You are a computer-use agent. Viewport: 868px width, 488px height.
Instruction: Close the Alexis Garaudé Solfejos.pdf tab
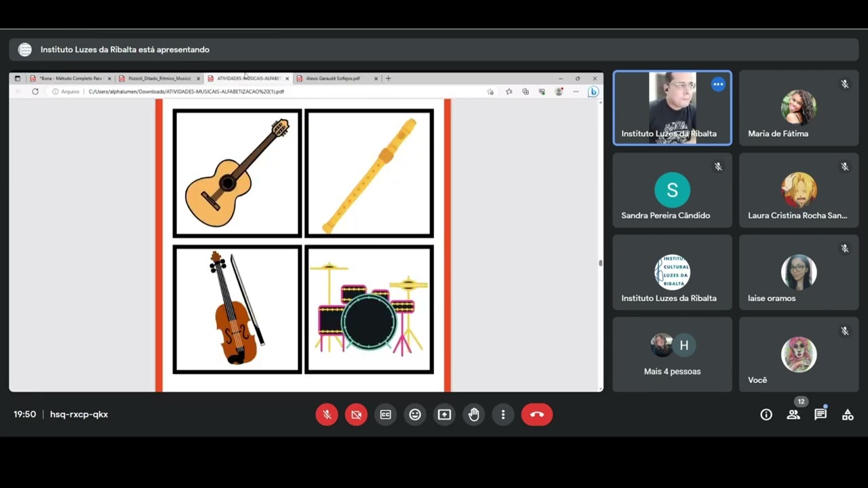click(376, 79)
